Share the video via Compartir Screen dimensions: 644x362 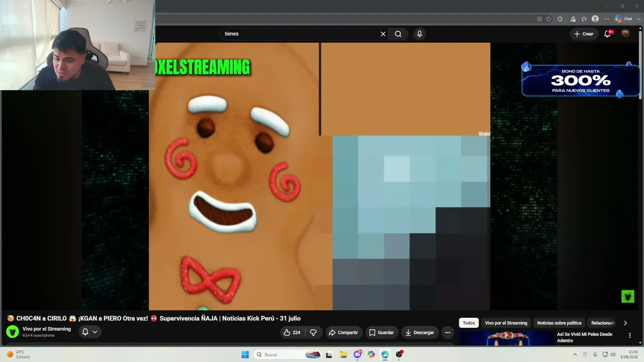click(343, 332)
